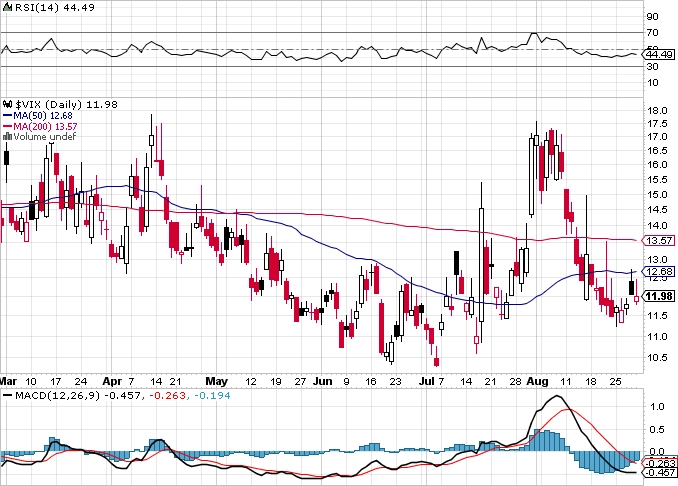Click the 12.68 MA(50) price tag
Screen dimensions: 678x486
pyautogui.click(x=659, y=272)
